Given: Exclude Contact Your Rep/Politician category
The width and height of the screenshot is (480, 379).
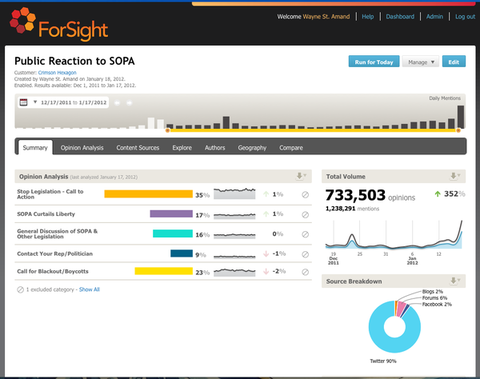Looking at the screenshot, I should 305,254.
